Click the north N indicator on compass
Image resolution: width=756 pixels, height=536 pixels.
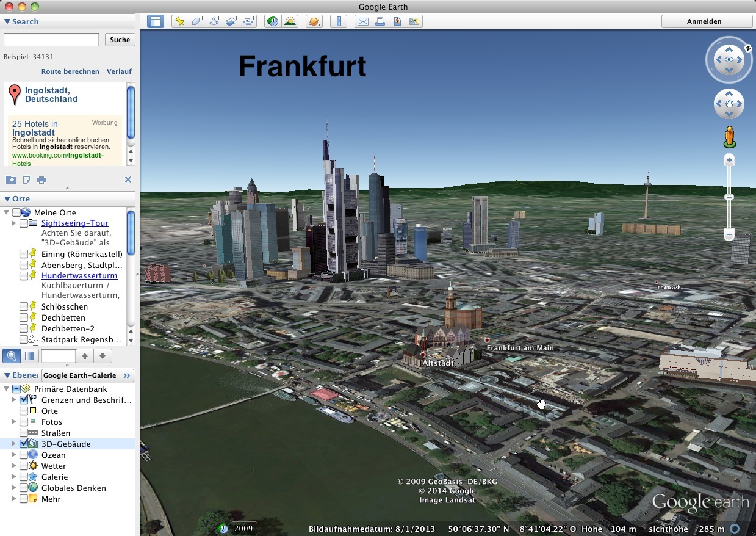click(747, 48)
